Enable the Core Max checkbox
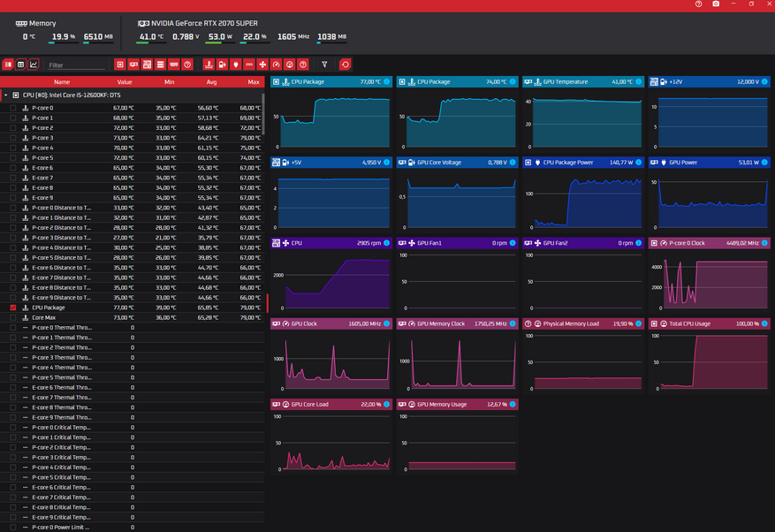 click(13, 317)
